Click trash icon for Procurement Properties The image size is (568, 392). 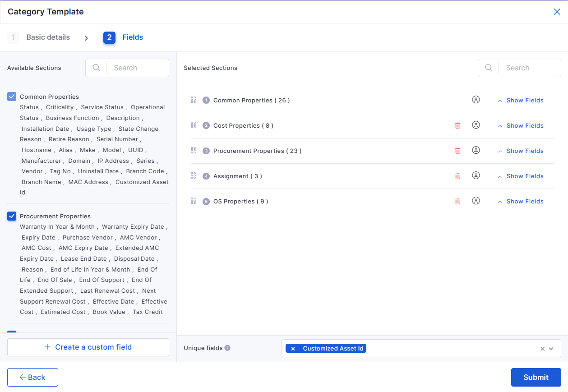[457, 151]
